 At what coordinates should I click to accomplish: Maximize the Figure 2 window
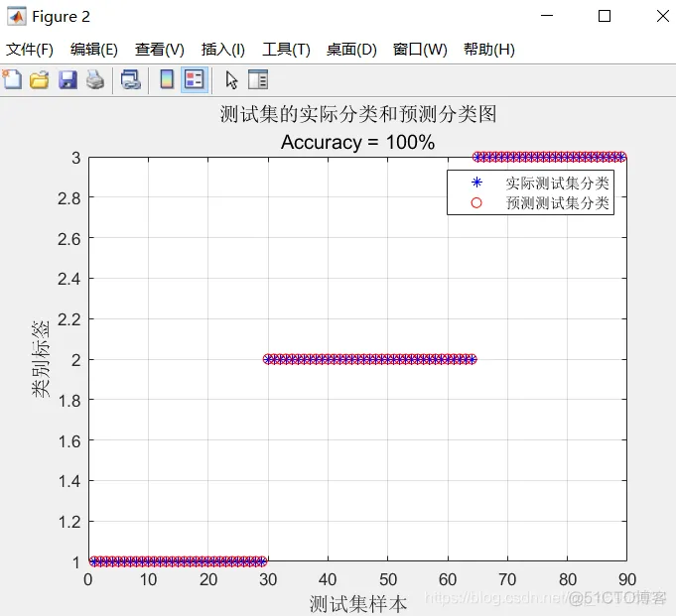[605, 16]
